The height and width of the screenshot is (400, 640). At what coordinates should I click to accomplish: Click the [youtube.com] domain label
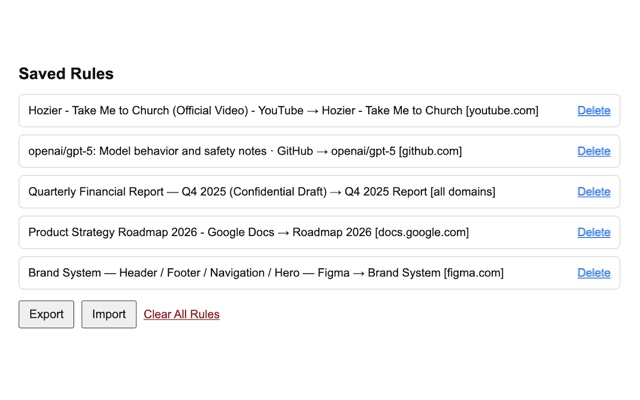click(x=502, y=111)
